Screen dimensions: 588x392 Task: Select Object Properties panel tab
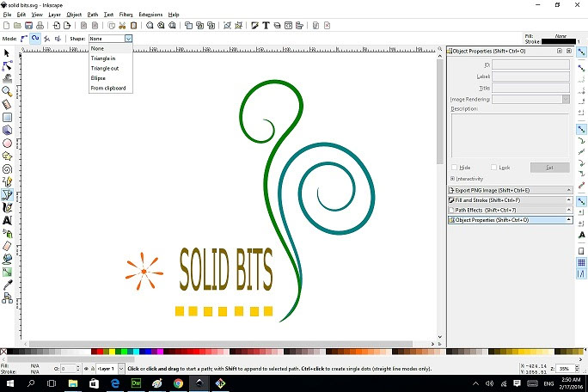click(510, 220)
